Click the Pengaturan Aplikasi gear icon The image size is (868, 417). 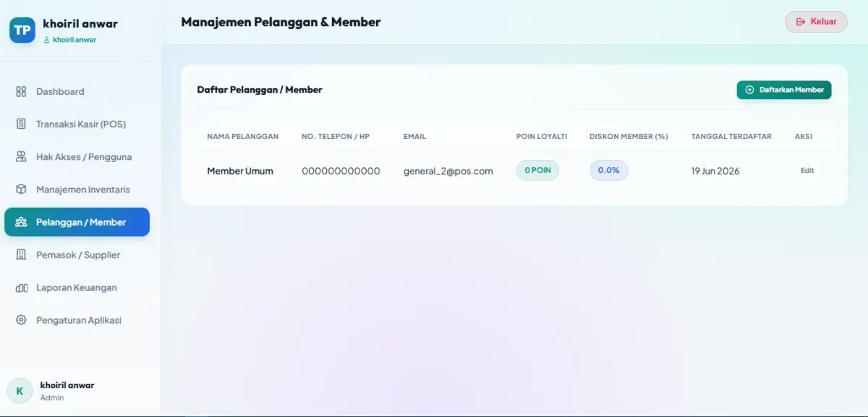tap(21, 320)
